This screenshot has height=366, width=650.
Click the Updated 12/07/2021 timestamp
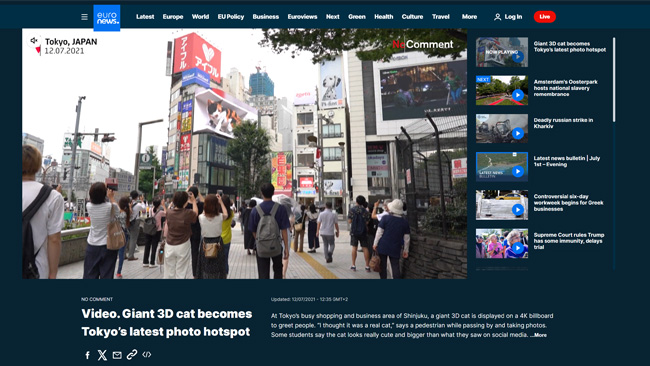[309, 299]
